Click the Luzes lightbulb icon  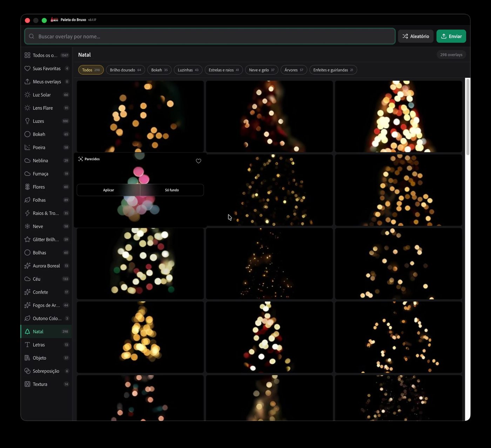(x=27, y=121)
